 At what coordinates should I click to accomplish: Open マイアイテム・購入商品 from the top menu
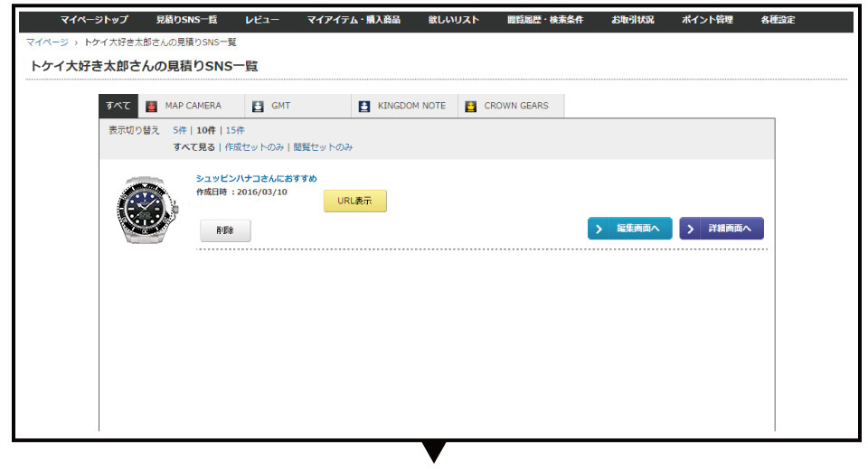click(354, 20)
